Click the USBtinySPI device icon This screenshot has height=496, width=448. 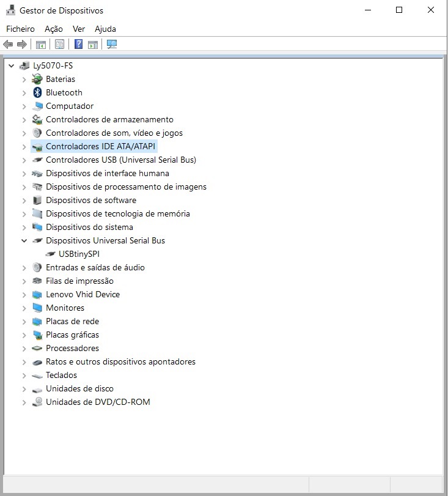[50, 254]
